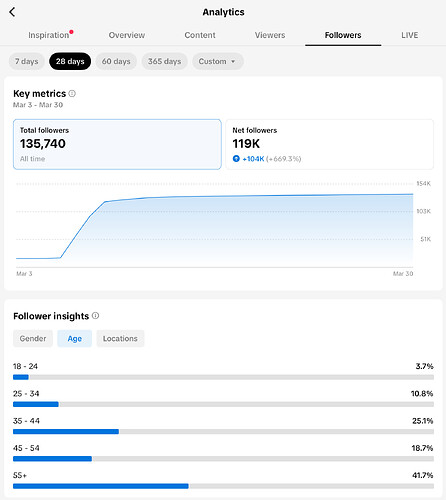Open the Viewers tab

[x=270, y=35]
